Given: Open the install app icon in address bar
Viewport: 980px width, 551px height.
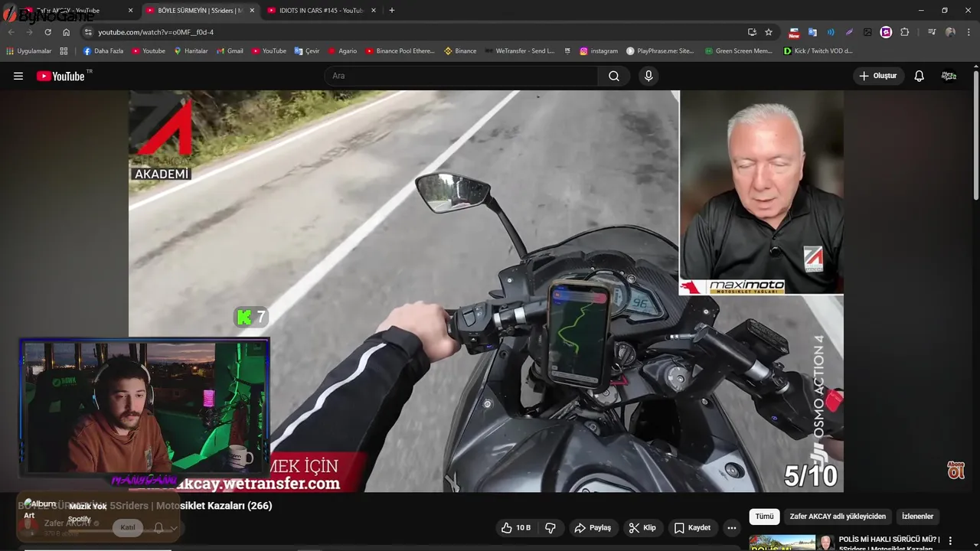Looking at the screenshot, I should click(x=752, y=32).
